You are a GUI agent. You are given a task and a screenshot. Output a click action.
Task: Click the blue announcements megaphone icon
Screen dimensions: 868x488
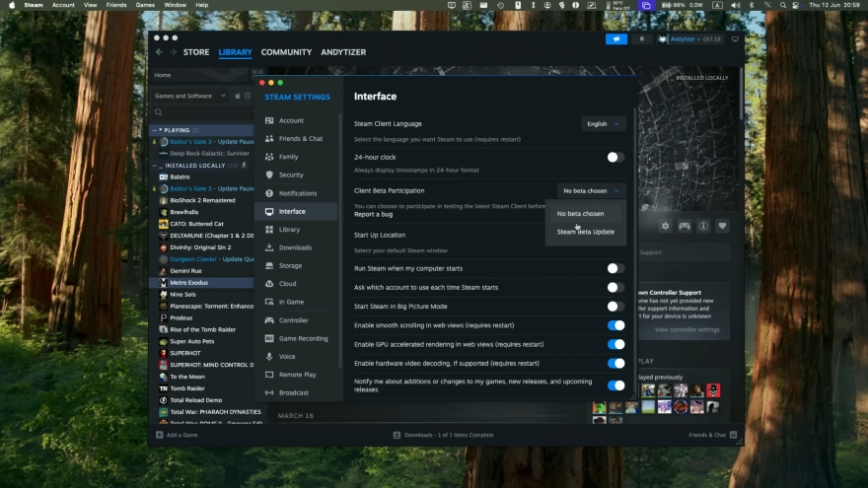click(615, 39)
